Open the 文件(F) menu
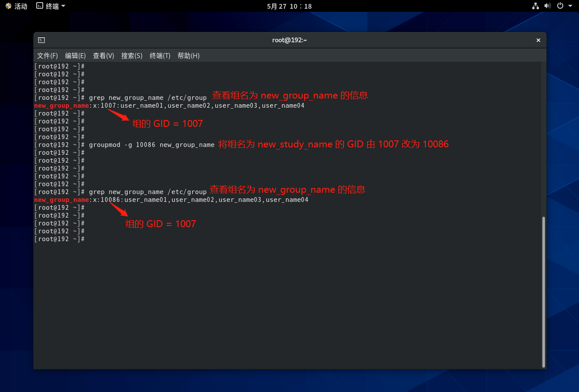This screenshot has width=579, height=392. click(x=47, y=56)
